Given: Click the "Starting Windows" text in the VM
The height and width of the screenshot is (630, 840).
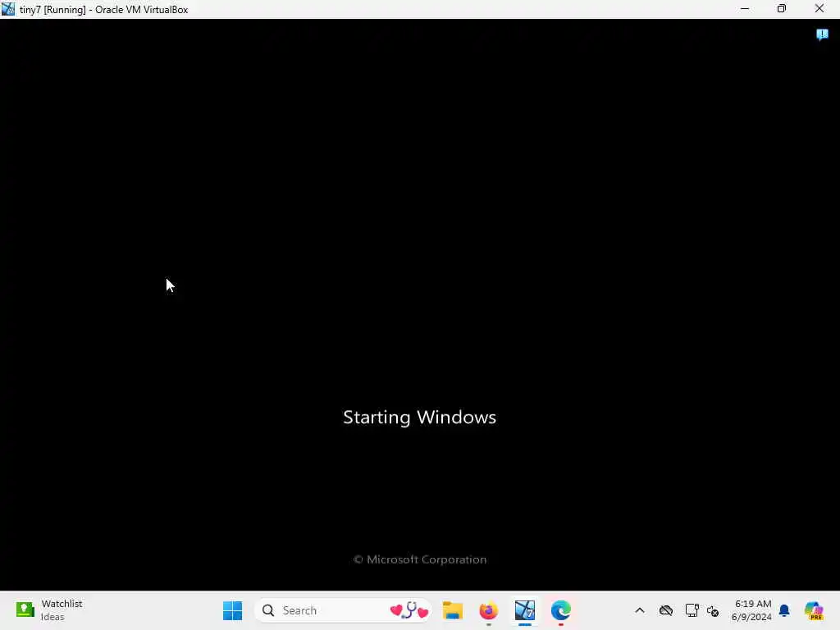Looking at the screenshot, I should pos(419,418).
